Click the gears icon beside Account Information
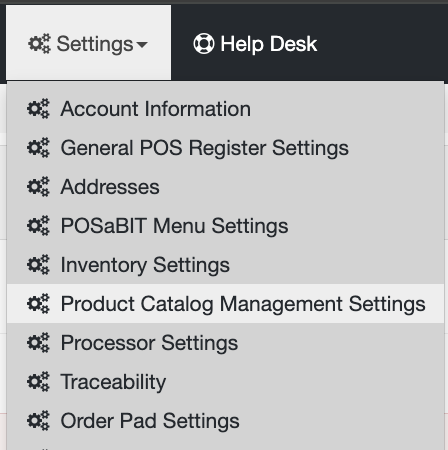Image resolution: width=448 pixels, height=450 pixels. (x=38, y=109)
